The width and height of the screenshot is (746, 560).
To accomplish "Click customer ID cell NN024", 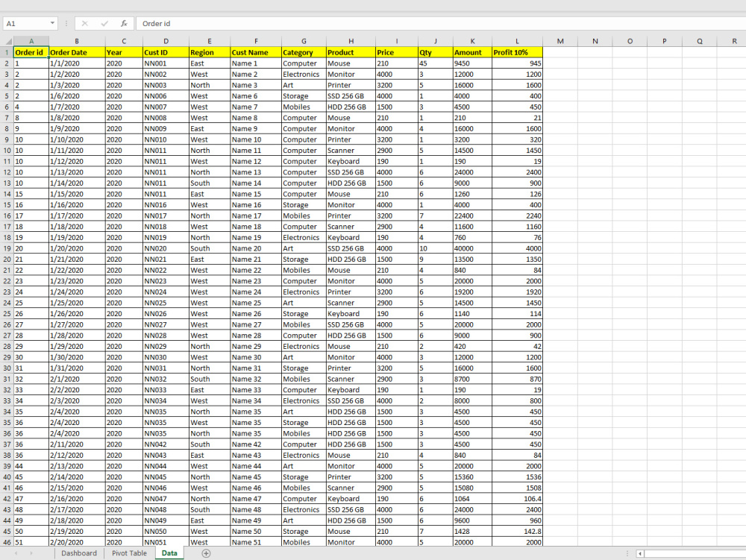I will pyautogui.click(x=166, y=292).
